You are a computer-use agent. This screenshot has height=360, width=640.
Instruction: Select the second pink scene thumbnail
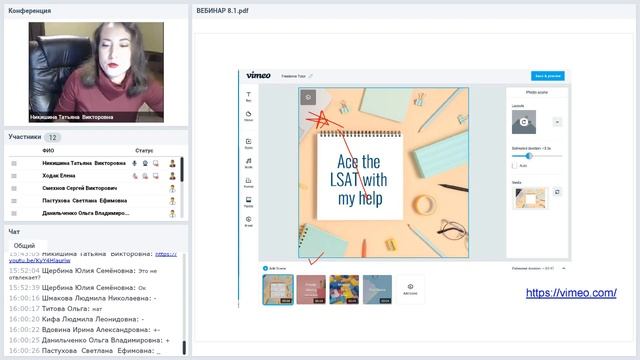311,289
